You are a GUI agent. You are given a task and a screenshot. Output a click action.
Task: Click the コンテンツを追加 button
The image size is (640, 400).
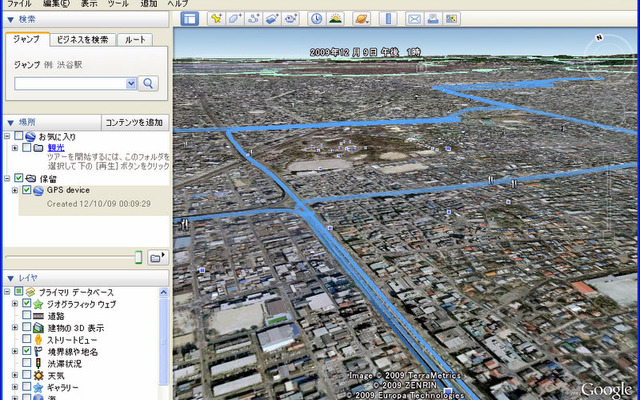[134, 122]
